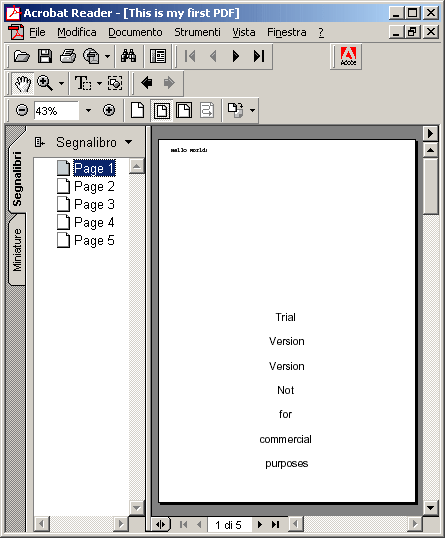Viewport: 445px width, 538px height.
Task: Click the Open file folder icon
Action: (x=22, y=56)
